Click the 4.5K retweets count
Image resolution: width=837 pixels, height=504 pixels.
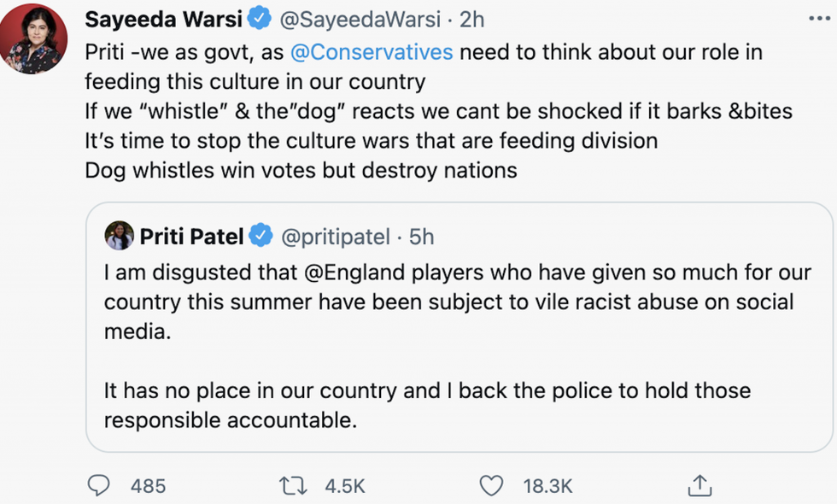click(x=345, y=486)
